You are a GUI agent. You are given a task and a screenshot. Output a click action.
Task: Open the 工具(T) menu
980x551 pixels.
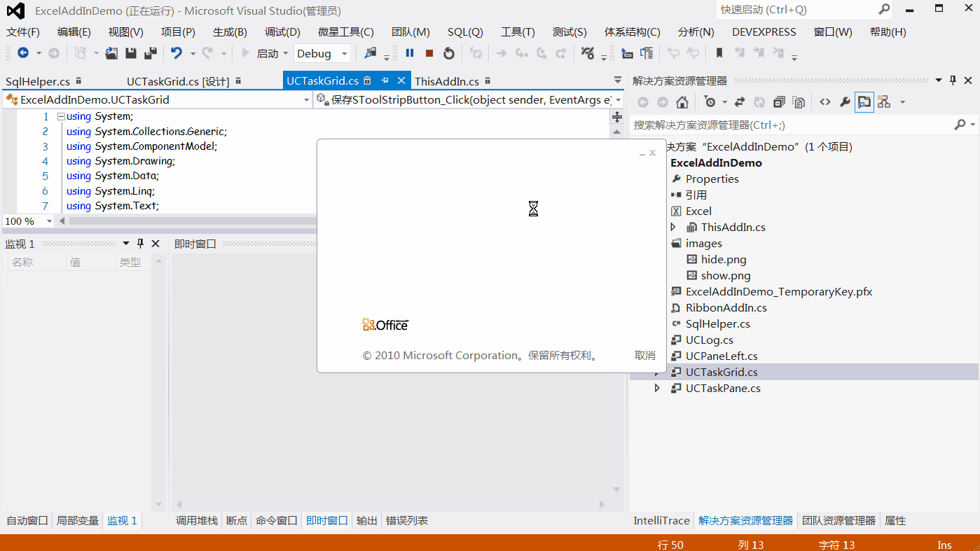[x=518, y=32]
